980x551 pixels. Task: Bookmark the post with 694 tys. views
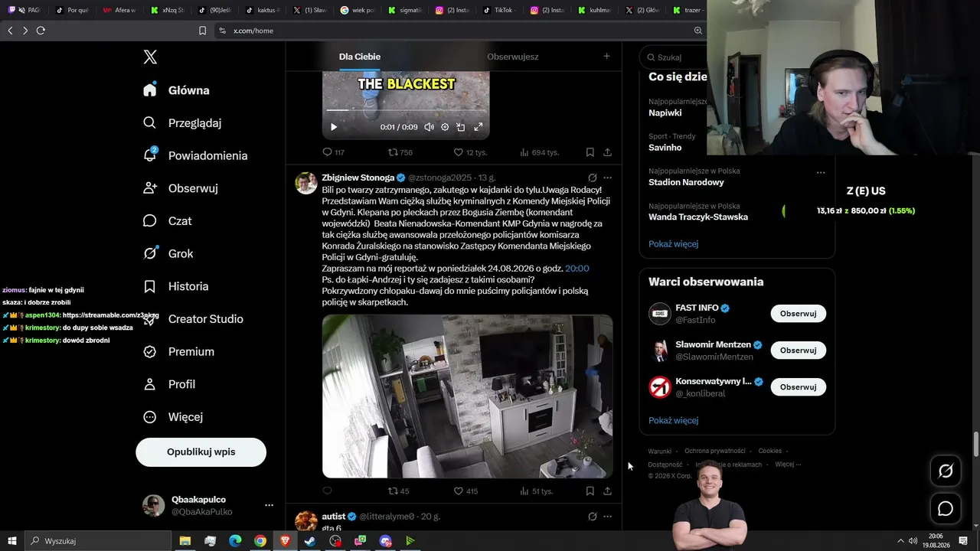[x=590, y=152]
